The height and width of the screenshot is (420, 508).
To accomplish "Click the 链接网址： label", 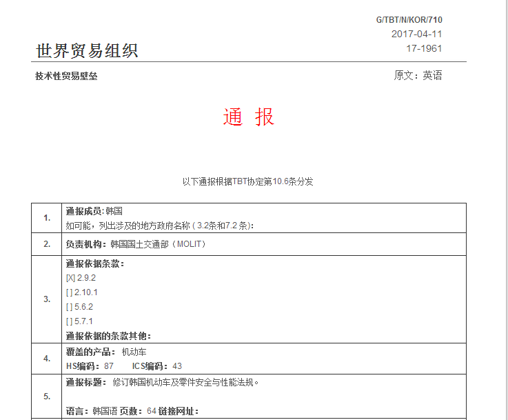I will [x=179, y=411].
